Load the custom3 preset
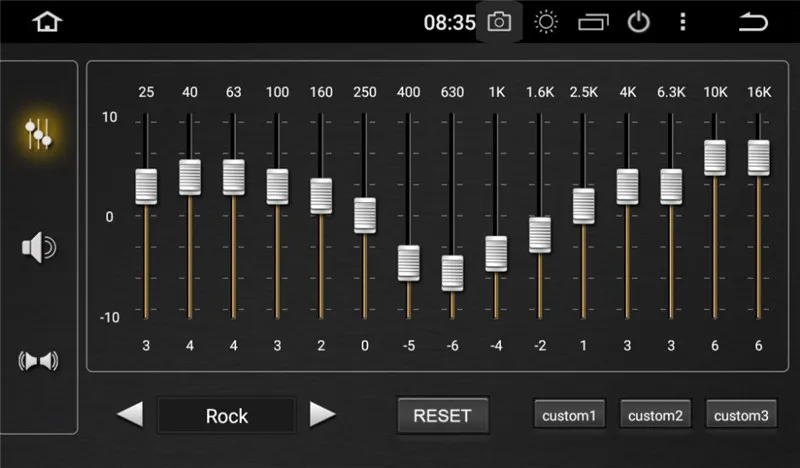 741,415
